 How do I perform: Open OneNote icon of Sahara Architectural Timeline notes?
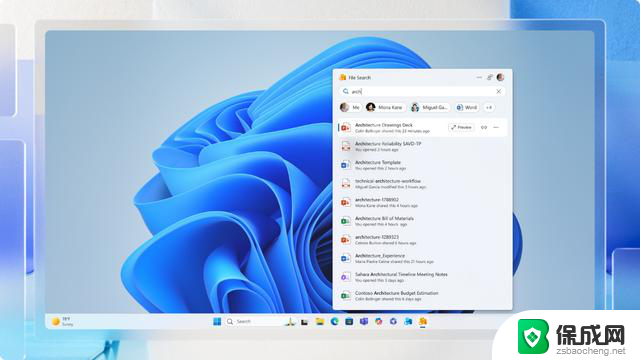coord(346,277)
